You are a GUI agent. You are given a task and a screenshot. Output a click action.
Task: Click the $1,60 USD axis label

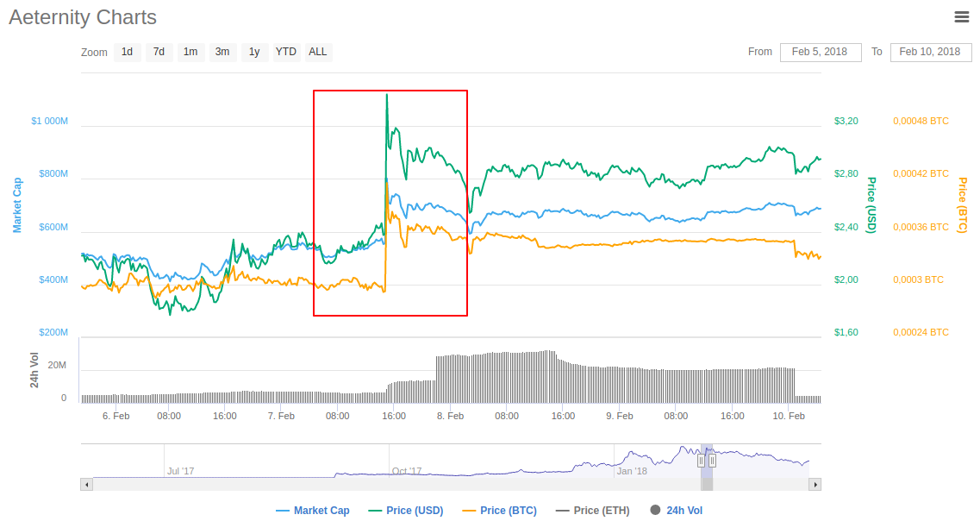(846, 332)
